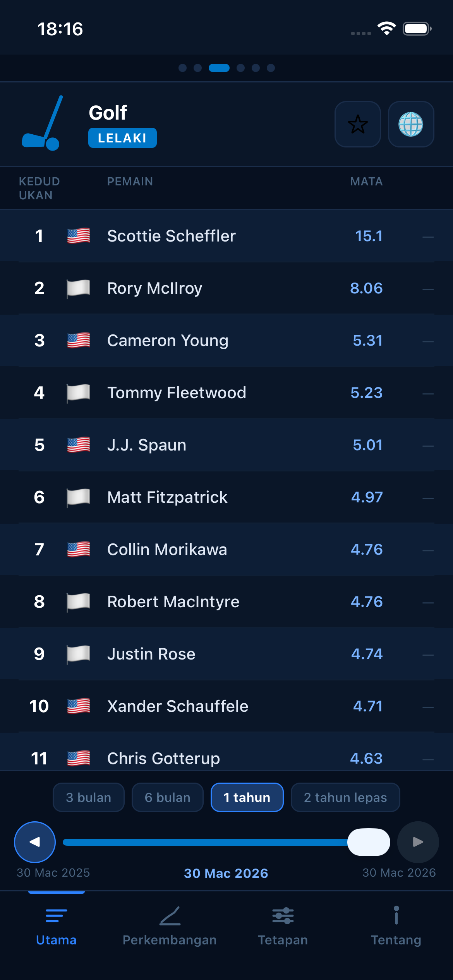Open Tetapan settings sliders icon
This screenshot has width=453, height=980.
coord(283,917)
